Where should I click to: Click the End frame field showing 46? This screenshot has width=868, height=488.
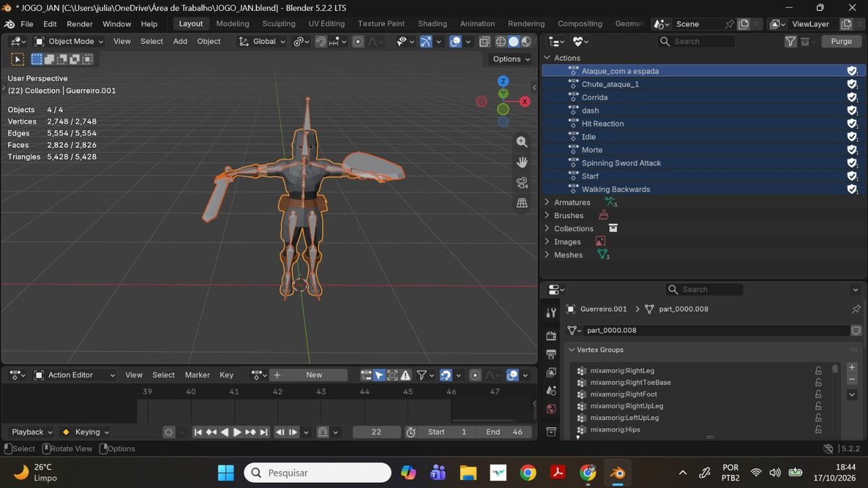pos(504,432)
